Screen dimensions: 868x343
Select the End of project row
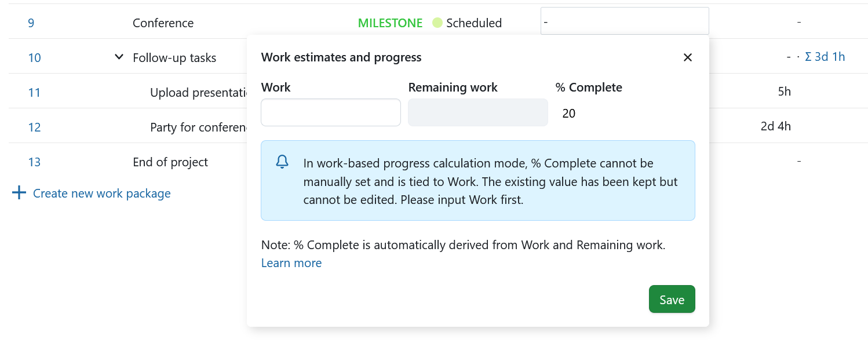pyautogui.click(x=170, y=162)
